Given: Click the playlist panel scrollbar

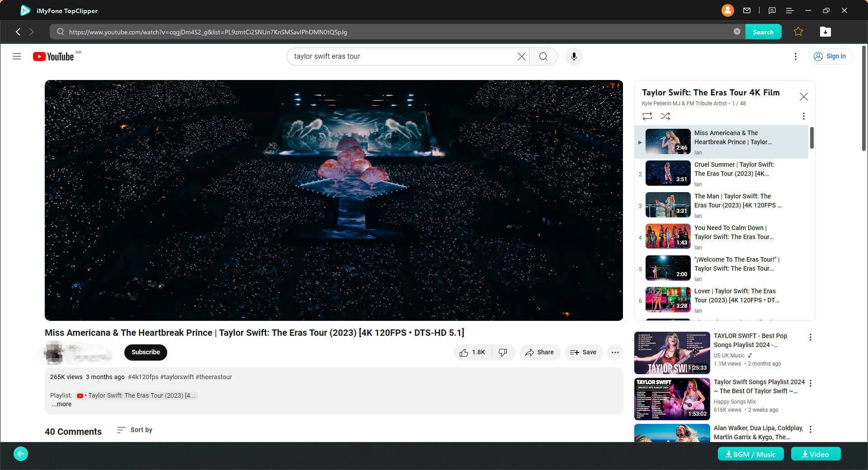Looking at the screenshot, I should [x=811, y=138].
